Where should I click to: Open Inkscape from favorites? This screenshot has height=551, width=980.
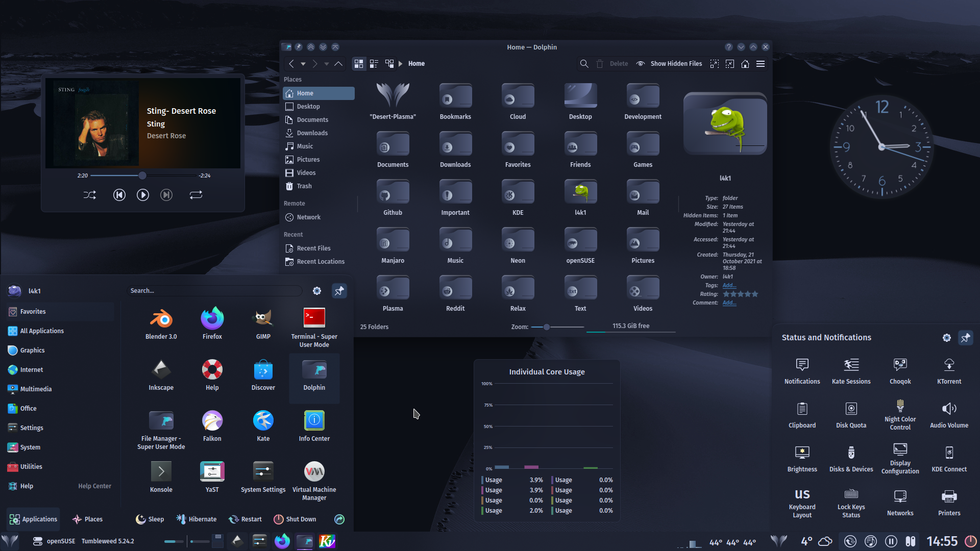(x=161, y=374)
